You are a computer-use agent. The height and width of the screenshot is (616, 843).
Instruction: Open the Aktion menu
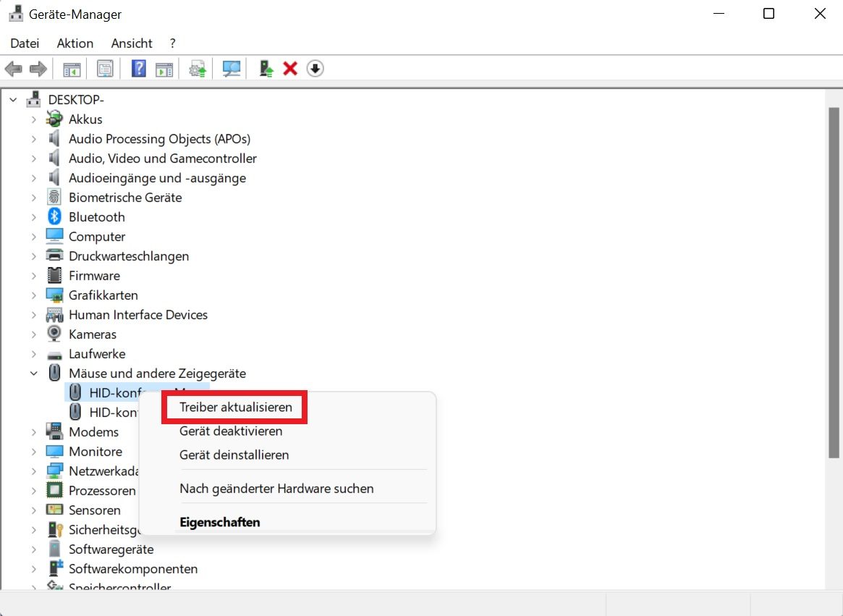click(x=75, y=43)
